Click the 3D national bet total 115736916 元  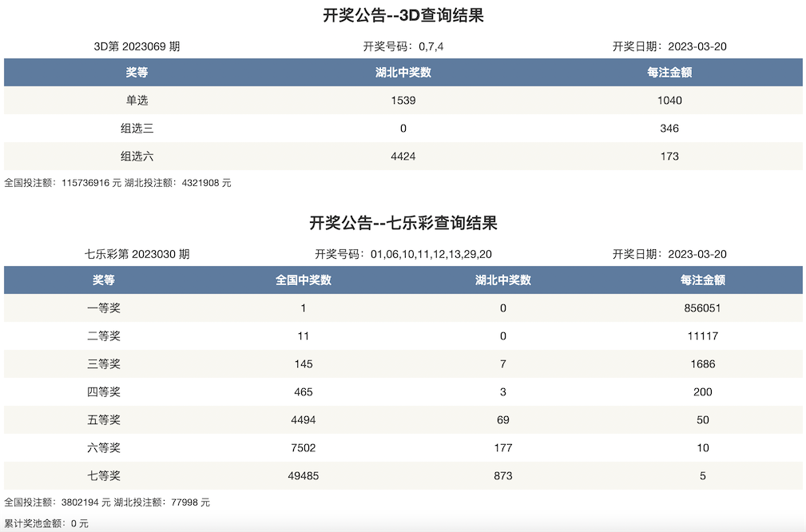point(92,183)
